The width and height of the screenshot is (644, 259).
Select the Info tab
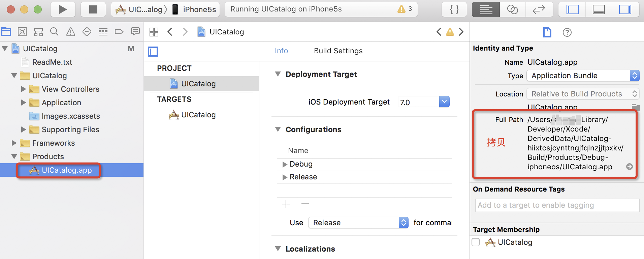pos(281,51)
